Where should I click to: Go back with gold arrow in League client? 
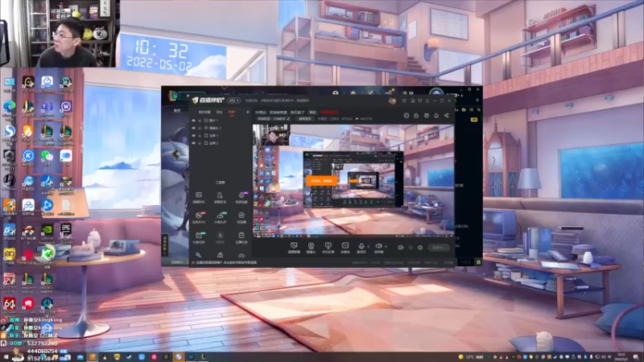[175, 154]
